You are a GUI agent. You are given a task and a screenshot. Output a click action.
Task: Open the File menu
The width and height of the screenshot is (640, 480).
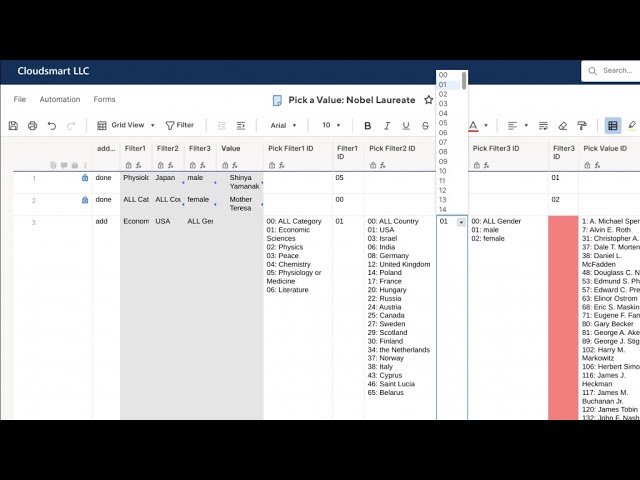[20, 99]
